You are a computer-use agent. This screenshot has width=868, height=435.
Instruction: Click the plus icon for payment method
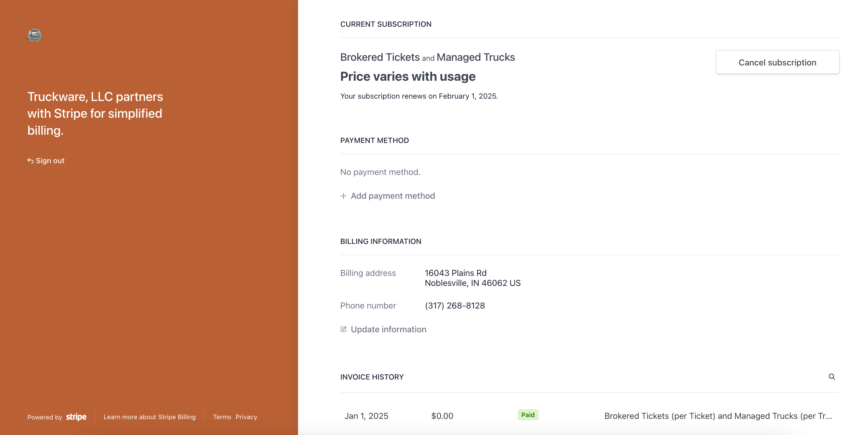click(343, 196)
